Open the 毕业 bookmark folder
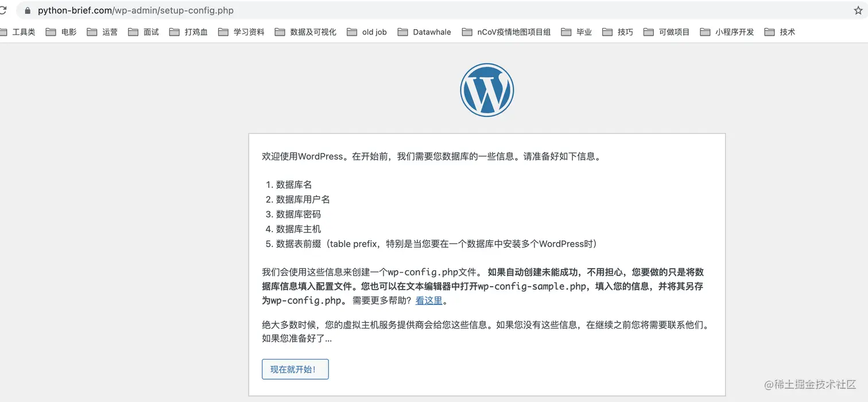Screen dimensions: 868x402 pos(576,32)
